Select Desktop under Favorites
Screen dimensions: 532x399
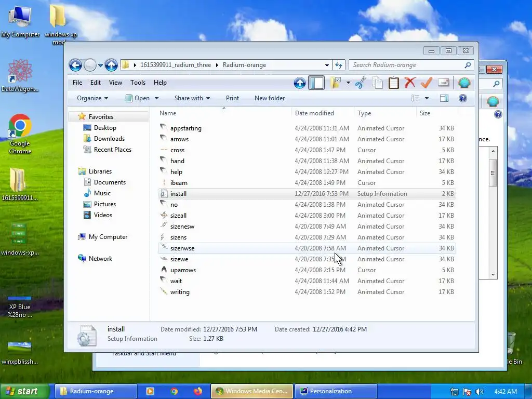coord(105,128)
